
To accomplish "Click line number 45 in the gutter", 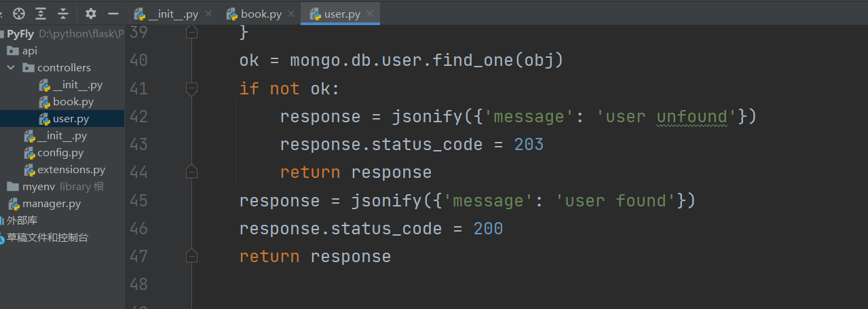I will pos(138,201).
